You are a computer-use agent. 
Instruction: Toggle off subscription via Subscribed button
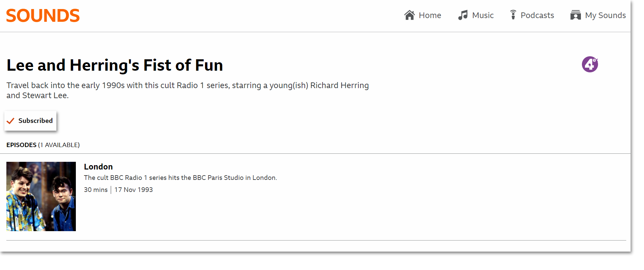[x=30, y=121]
